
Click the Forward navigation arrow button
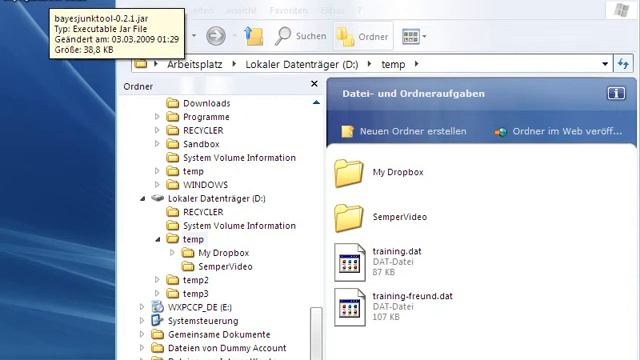click(x=216, y=36)
